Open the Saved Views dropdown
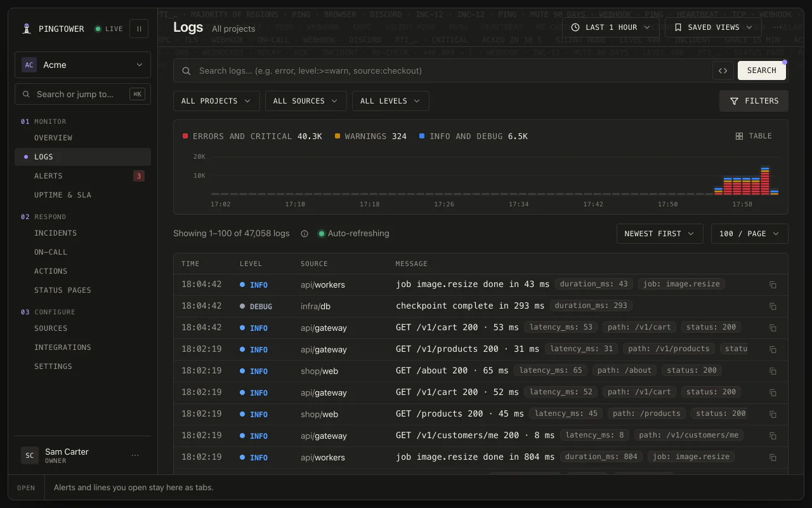The image size is (812, 508). 713,27
